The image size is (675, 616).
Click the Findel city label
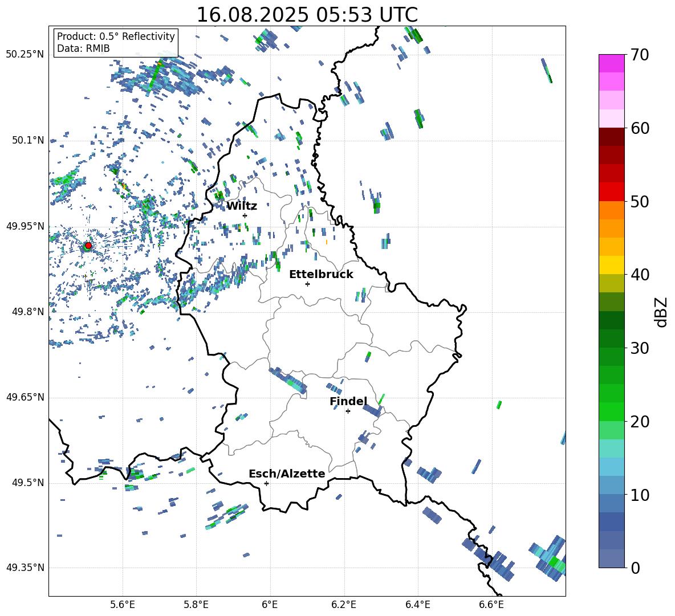348,401
